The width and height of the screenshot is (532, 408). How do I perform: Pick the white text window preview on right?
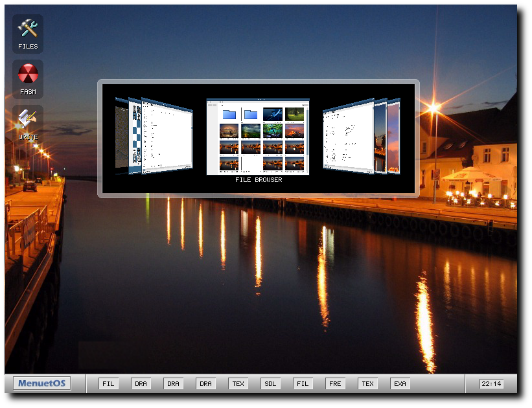(x=349, y=137)
